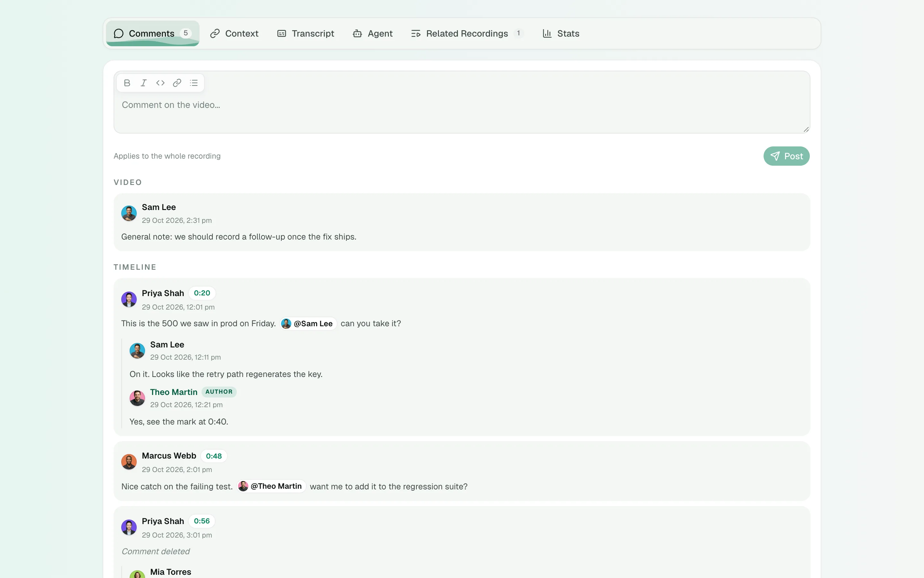
Task: Open the Related Recordings tab
Action: [467, 33]
